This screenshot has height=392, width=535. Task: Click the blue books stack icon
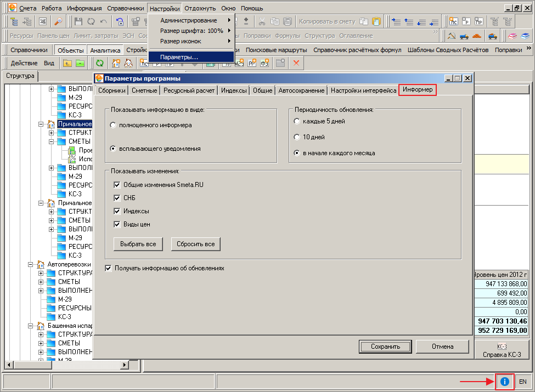(525, 36)
